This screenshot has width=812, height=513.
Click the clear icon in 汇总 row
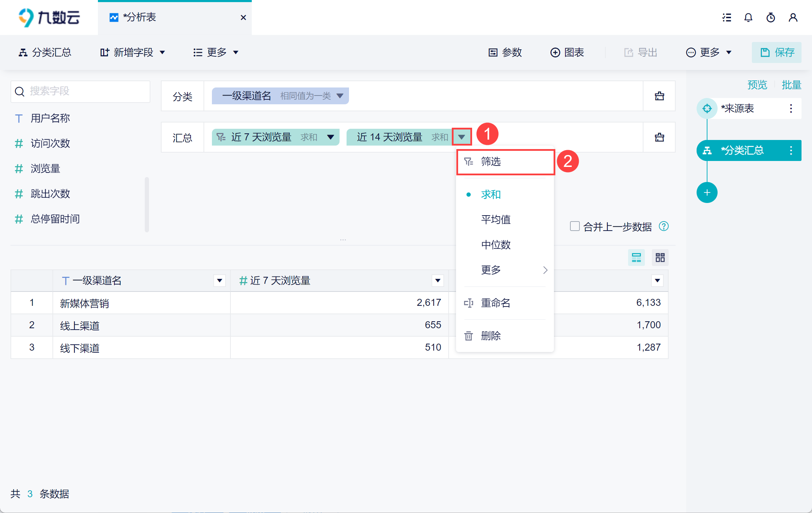pos(659,137)
